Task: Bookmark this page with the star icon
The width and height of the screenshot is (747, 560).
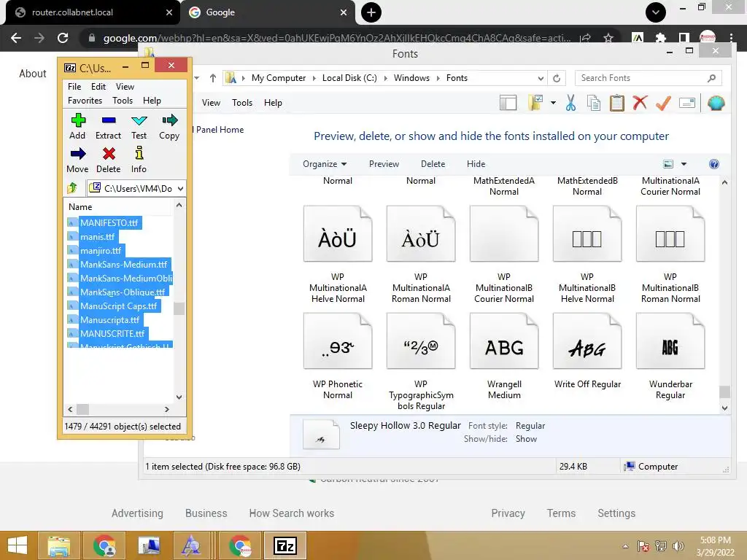Action: [x=608, y=38]
